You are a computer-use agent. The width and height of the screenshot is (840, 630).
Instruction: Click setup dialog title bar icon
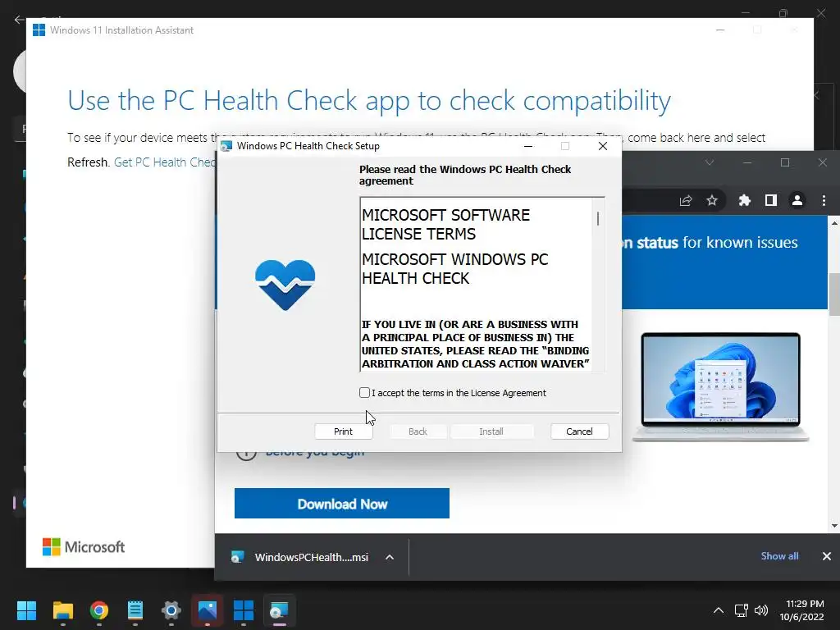pyautogui.click(x=226, y=146)
